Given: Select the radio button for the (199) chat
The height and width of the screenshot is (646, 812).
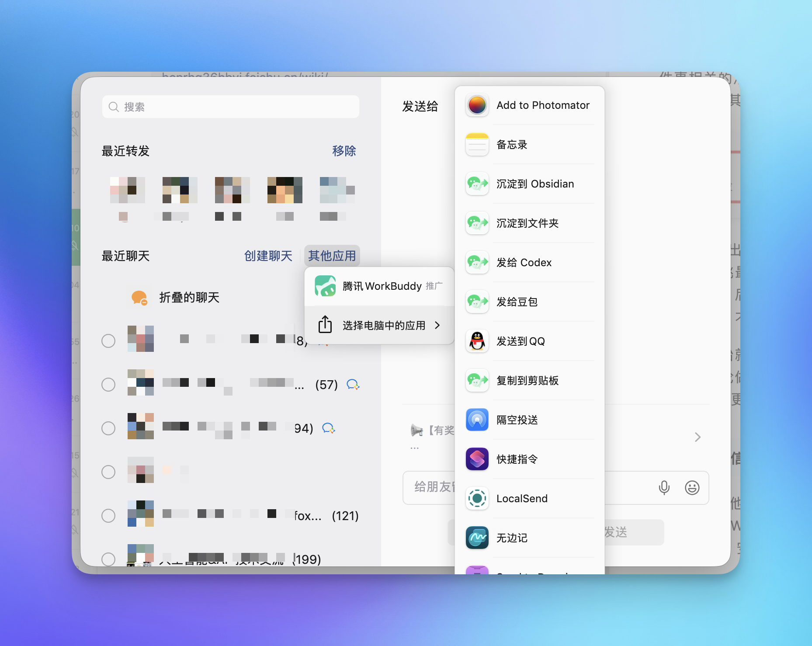Looking at the screenshot, I should (108, 559).
